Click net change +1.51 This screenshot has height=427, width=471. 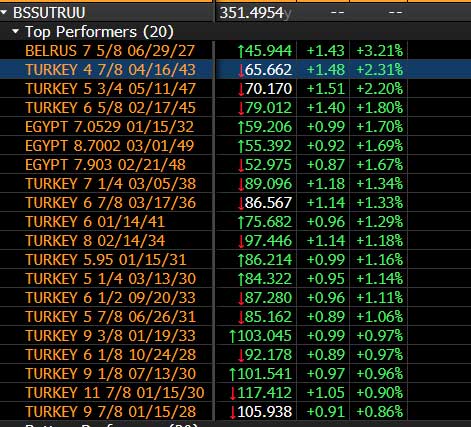(325, 89)
